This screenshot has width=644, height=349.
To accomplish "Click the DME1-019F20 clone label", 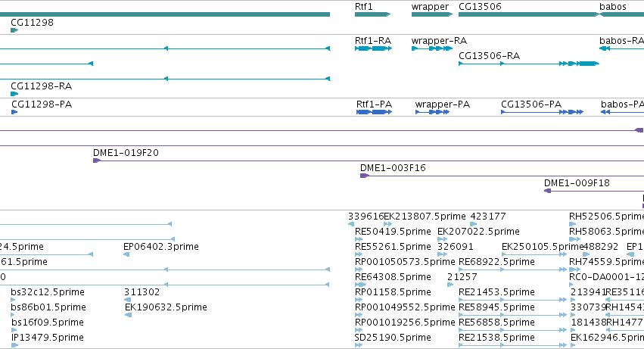I will (126, 152).
